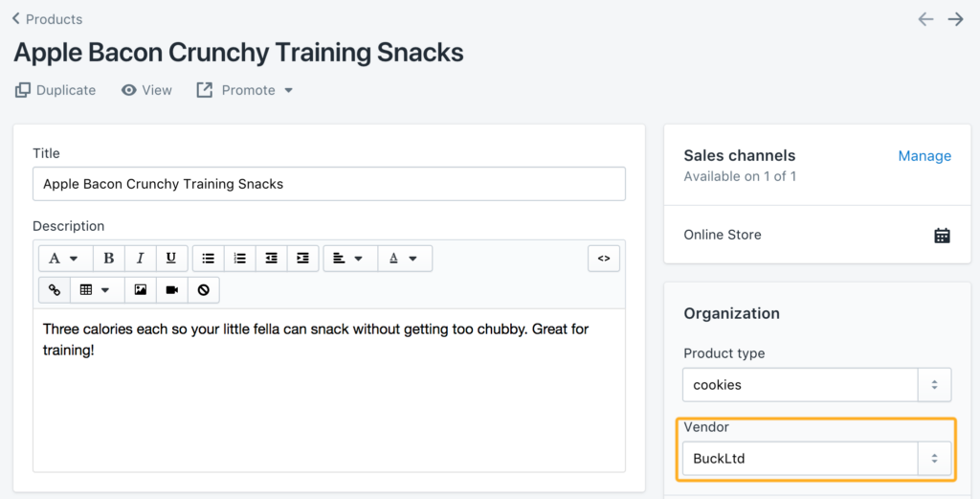Click Manage sales channels link

pyautogui.click(x=924, y=156)
